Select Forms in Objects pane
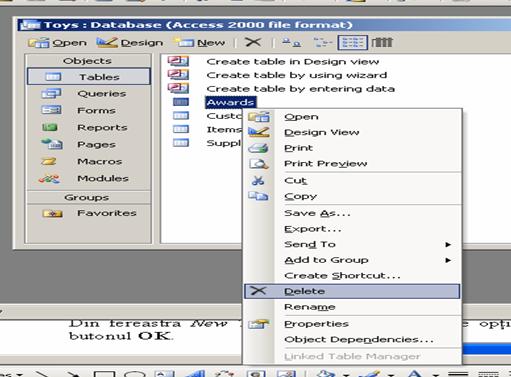 pos(89,110)
